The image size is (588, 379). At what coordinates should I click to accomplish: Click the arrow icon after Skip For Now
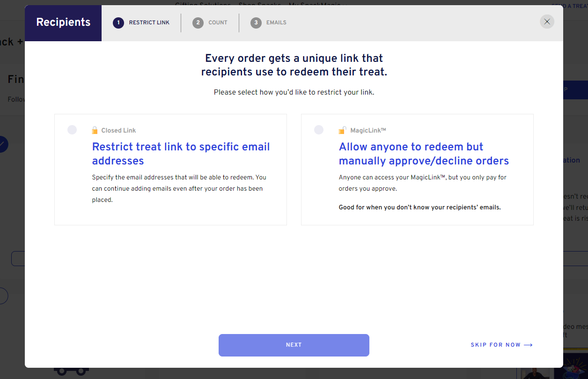[x=528, y=345]
